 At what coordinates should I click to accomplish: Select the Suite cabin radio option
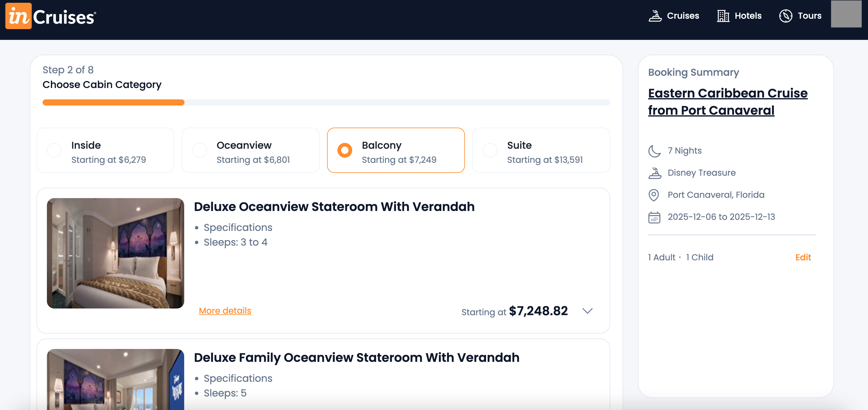point(490,150)
